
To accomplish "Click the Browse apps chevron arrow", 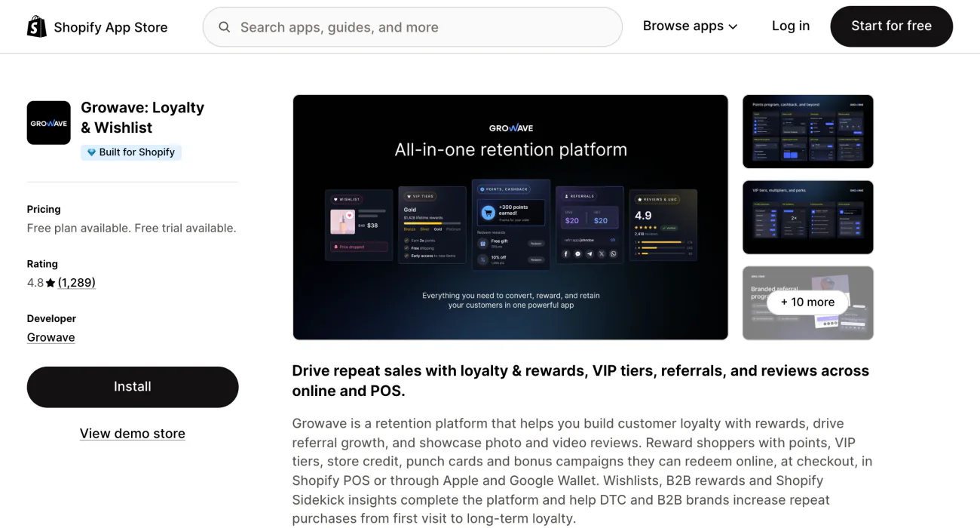I will tap(733, 27).
